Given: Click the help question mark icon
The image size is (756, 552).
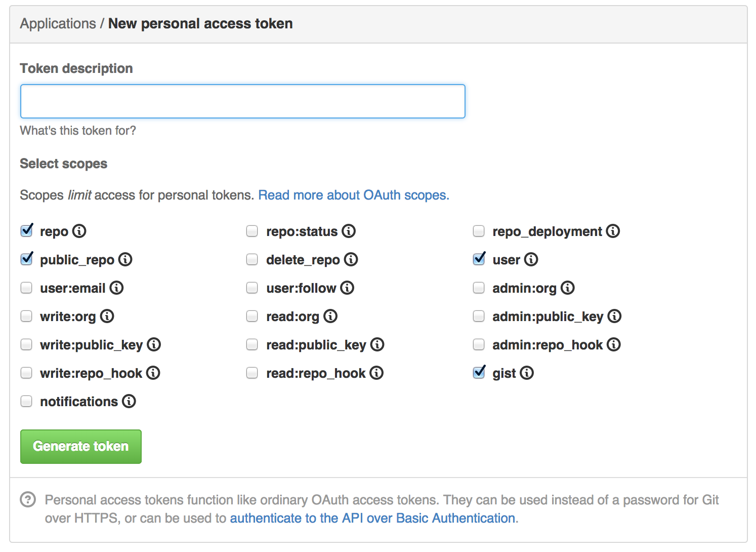Looking at the screenshot, I should point(28,500).
